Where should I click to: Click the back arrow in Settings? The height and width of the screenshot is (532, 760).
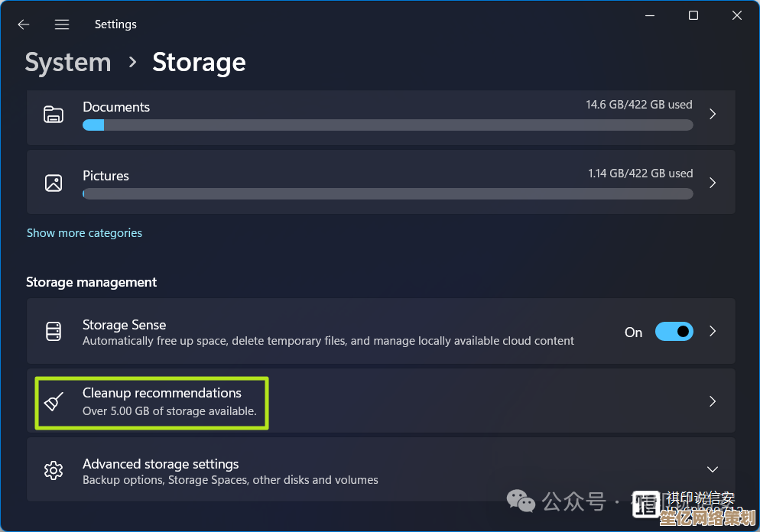pyautogui.click(x=24, y=24)
